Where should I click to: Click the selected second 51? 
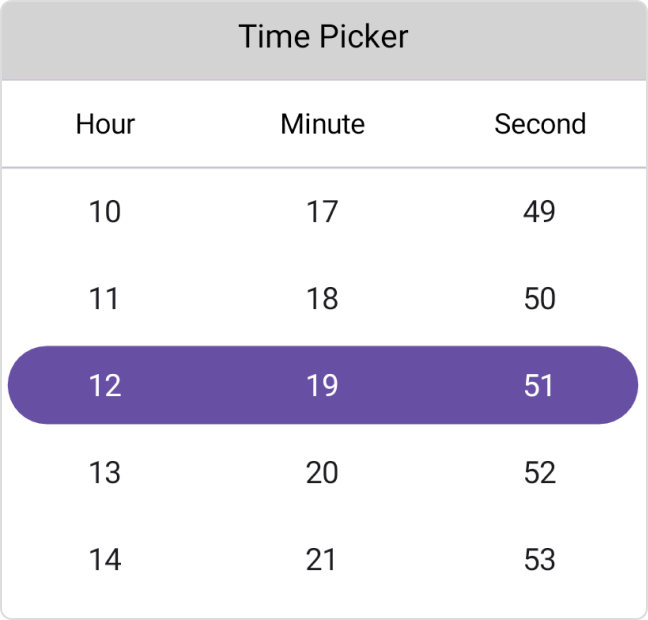(x=539, y=385)
